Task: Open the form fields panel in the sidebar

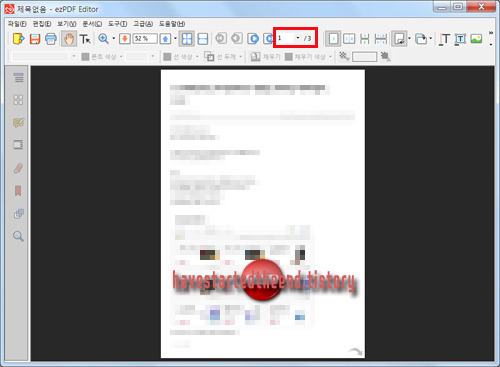Action: pyautogui.click(x=18, y=145)
